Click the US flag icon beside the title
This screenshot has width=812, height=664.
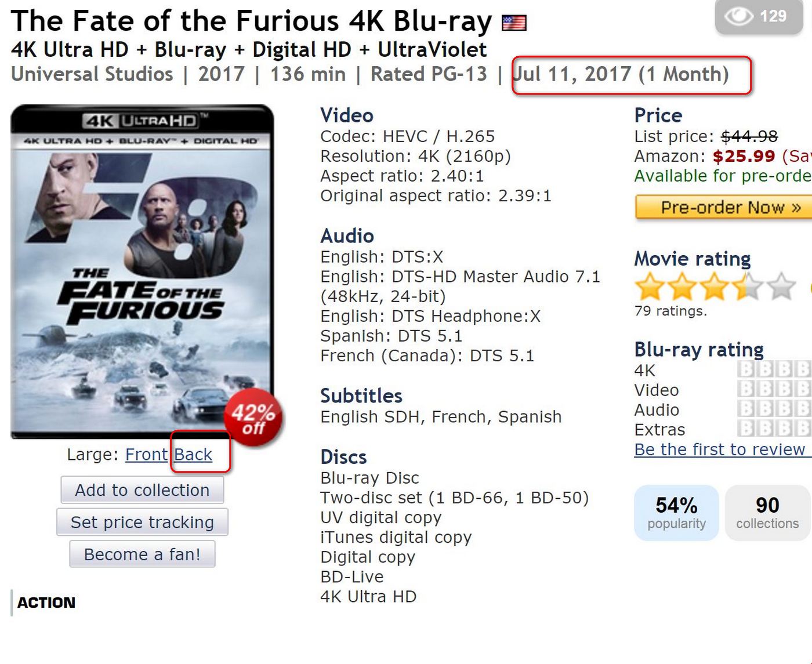point(514,23)
